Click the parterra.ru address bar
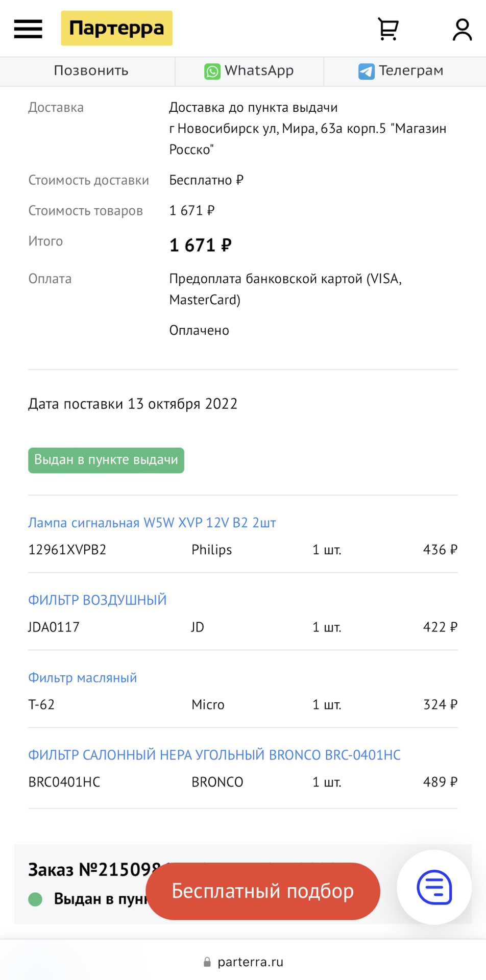This screenshot has width=486, height=980. (x=250, y=962)
